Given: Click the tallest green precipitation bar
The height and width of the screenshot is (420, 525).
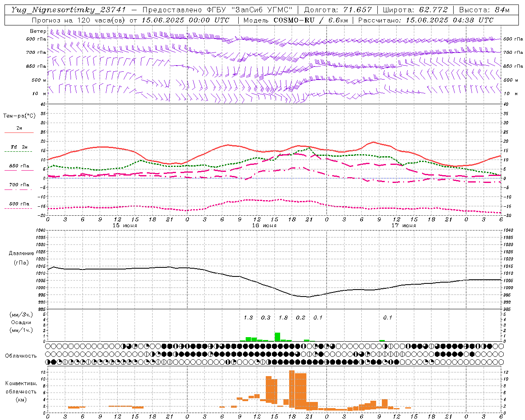Looking at the screenshot, I should pos(277,337).
